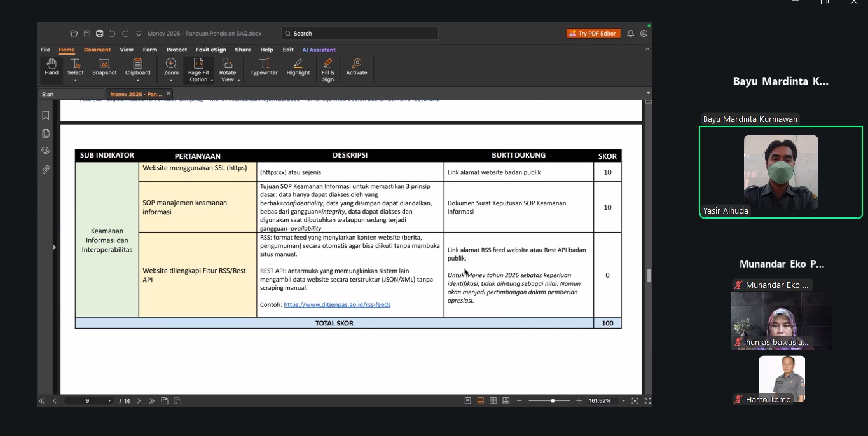Open the View ribbon tab
The height and width of the screenshot is (436, 868).
(127, 50)
